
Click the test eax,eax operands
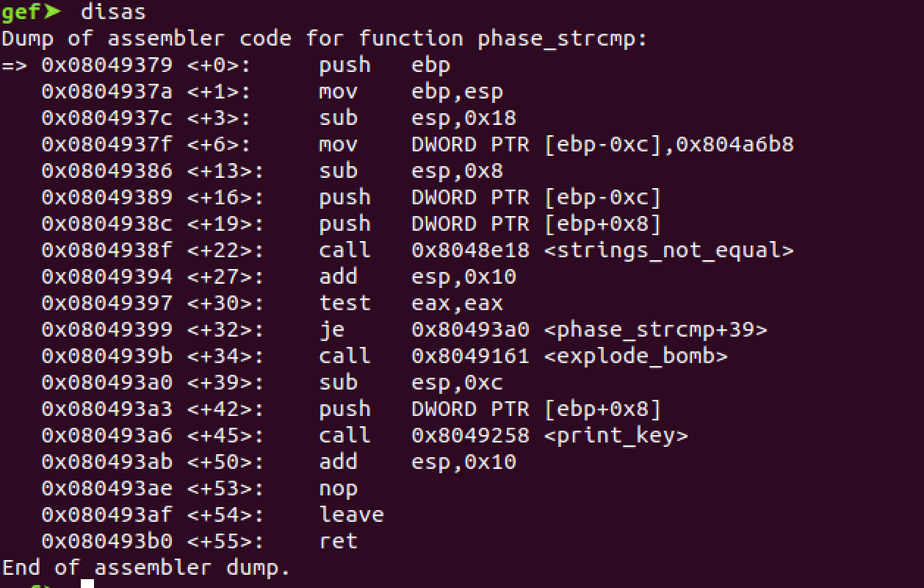click(458, 304)
